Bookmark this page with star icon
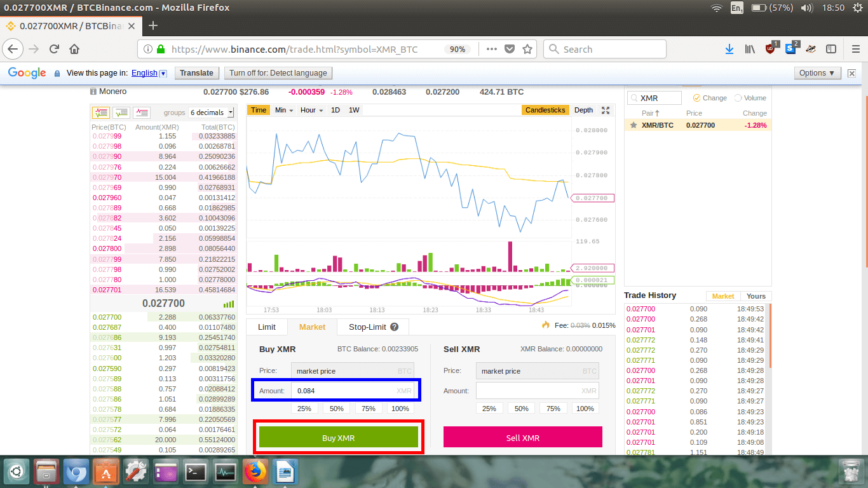The image size is (868, 488). (527, 49)
